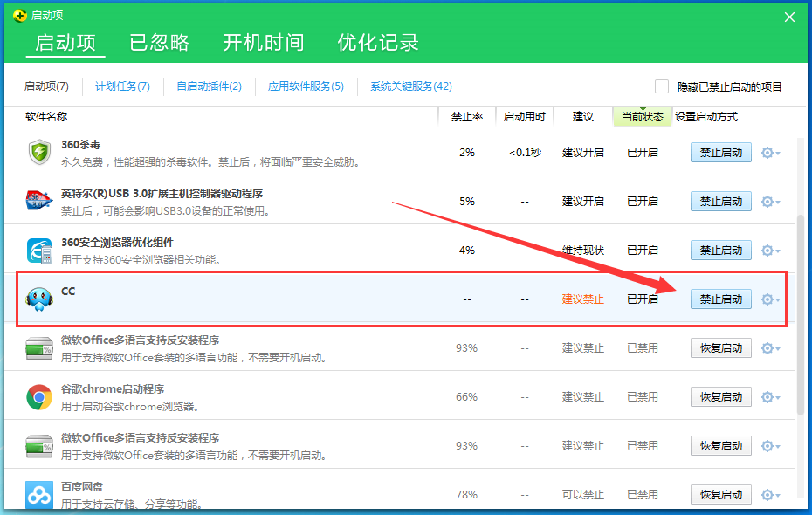Restore startup for 百度网盘
The height and width of the screenshot is (515, 812).
point(721,494)
